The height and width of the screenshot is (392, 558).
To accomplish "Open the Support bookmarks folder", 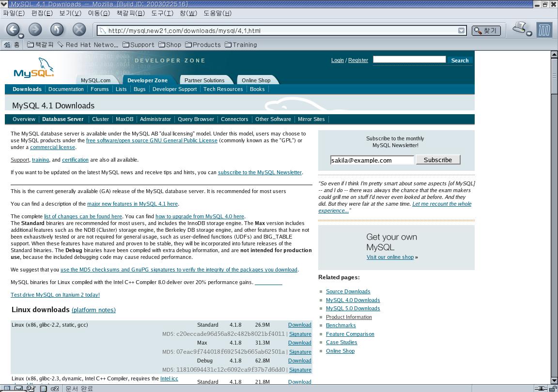I will [139, 45].
